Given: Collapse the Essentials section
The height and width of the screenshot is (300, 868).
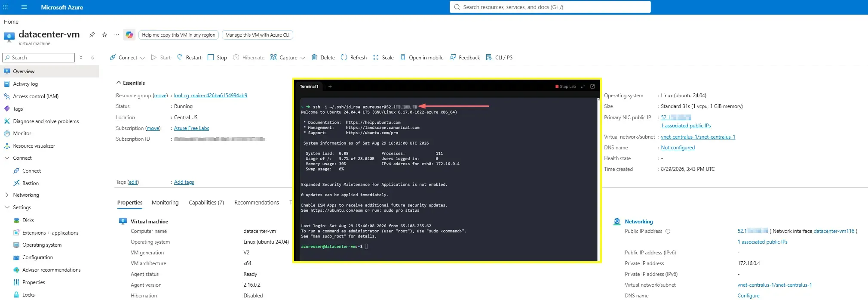Looking at the screenshot, I should [131, 83].
